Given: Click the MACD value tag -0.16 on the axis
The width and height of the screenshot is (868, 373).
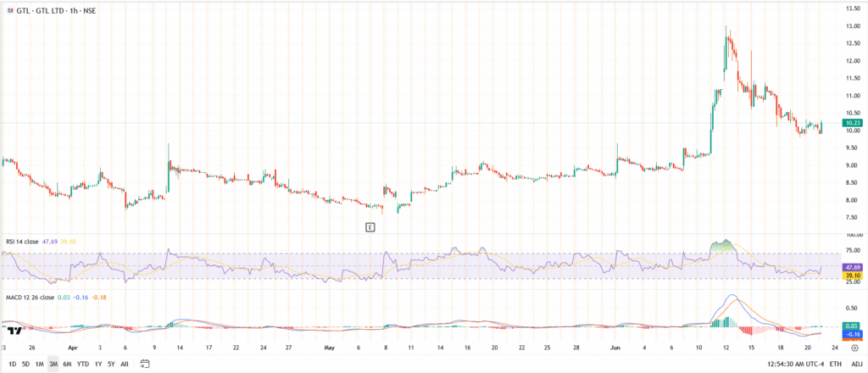Looking at the screenshot, I should pyautogui.click(x=853, y=335).
